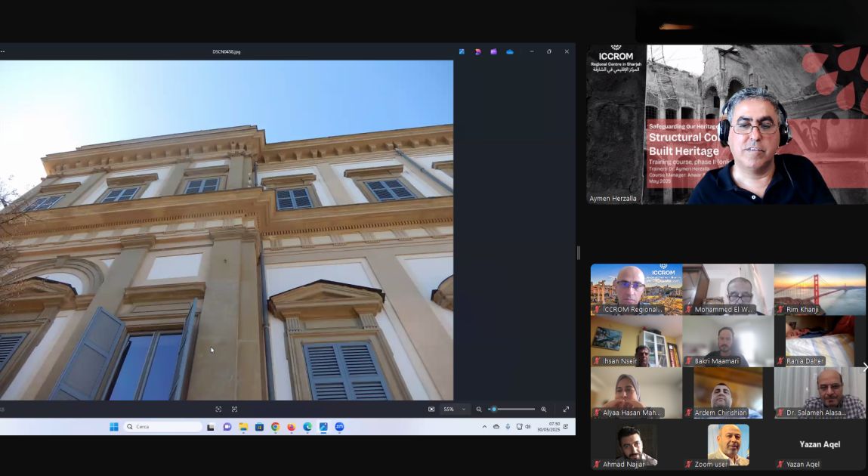The width and height of the screenshot is (868, 476).
Task: Select the ICCROM Regional participant tile
Action: coord(636,289)
